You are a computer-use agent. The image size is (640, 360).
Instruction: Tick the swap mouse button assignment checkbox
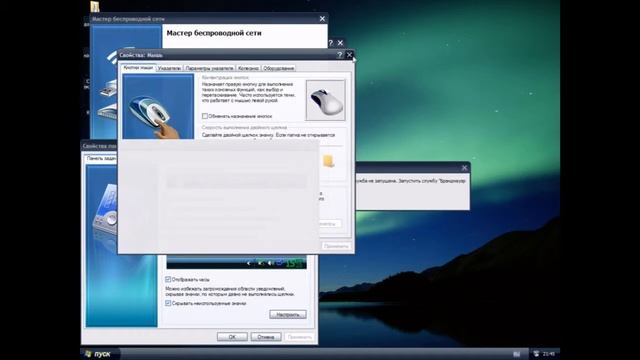(x=205, y=116)
